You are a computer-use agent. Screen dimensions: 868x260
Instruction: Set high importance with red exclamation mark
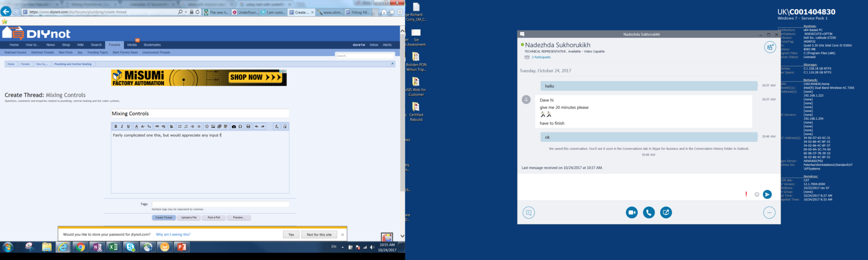tap(746, 194)
